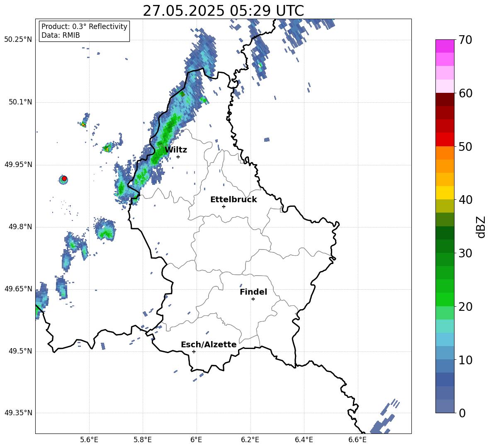Click the Findel city label

click(x=253, y=292)
